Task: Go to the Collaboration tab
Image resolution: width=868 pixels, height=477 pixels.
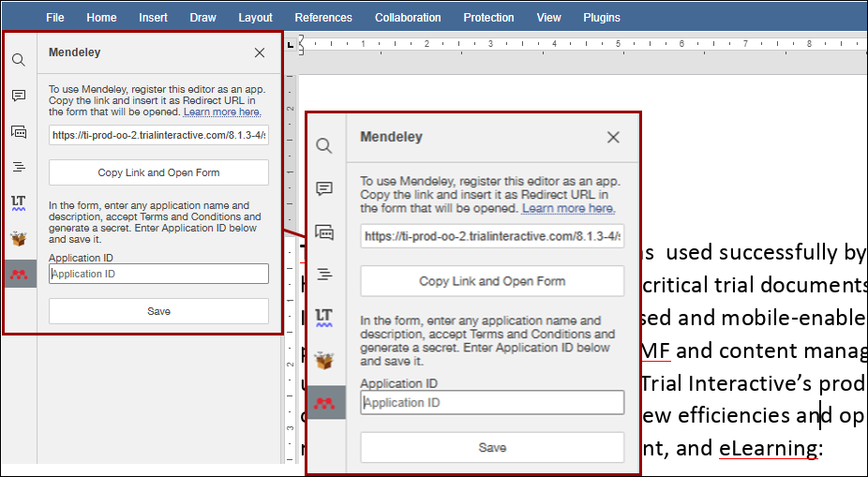Action: pos(408,18)
